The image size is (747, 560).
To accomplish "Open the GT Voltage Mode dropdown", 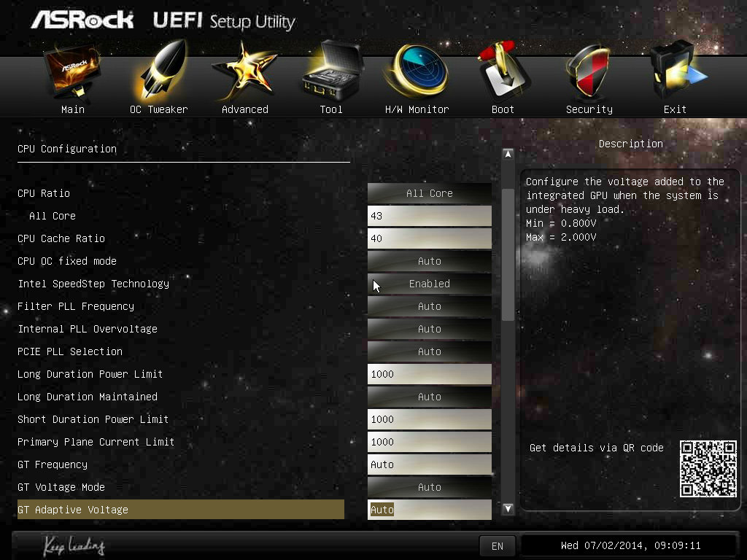I will coord(429,487).
